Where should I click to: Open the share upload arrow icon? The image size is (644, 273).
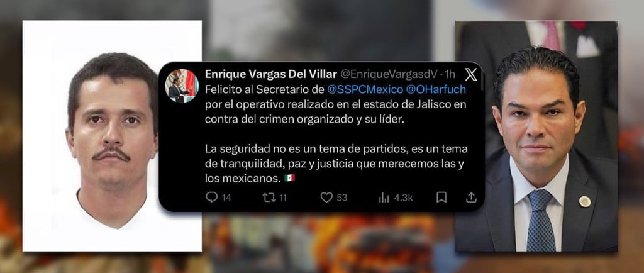point(470,198)
